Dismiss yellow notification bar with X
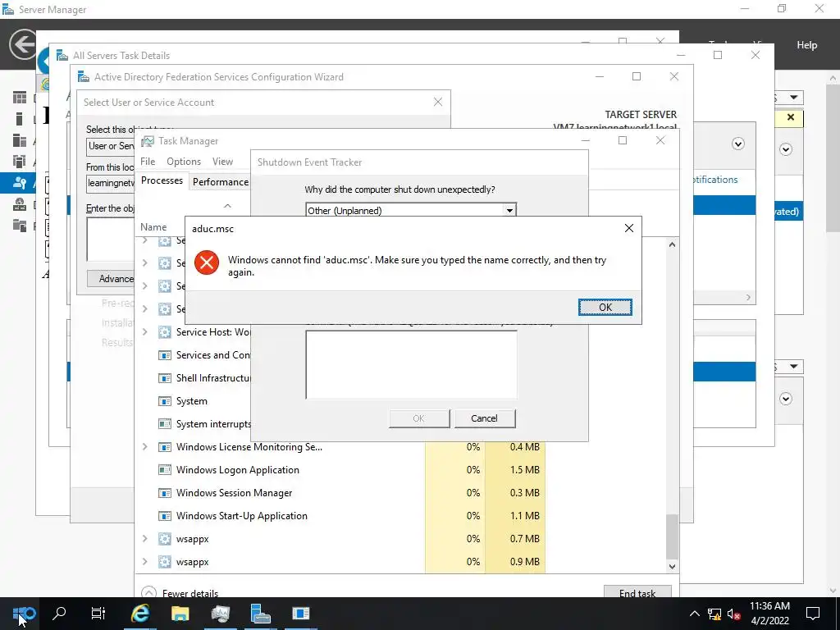Image resolution: width=840 pixels, height=630 pixels. [791, 117]
